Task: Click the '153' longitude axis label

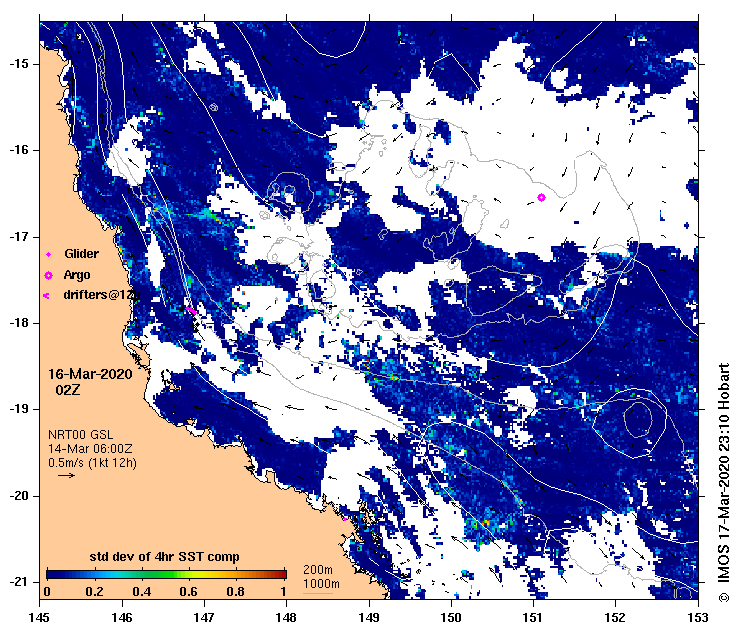Action: tap(698, 618)
